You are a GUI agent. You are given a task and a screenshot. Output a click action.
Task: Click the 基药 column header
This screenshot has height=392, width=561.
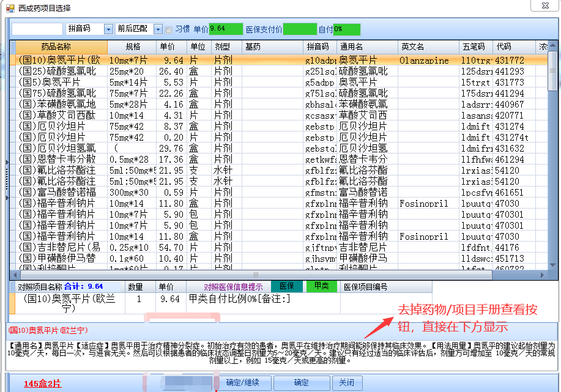point(273,47)
